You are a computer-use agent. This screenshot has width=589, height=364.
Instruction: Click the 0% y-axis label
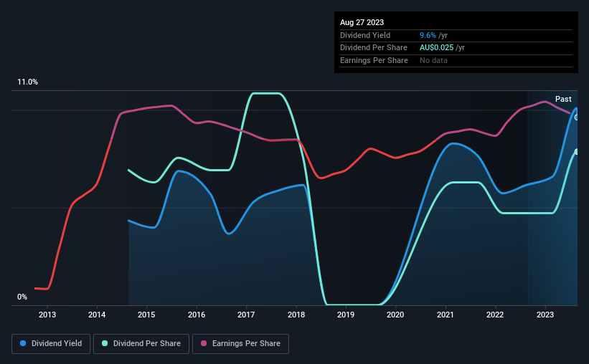22,297
